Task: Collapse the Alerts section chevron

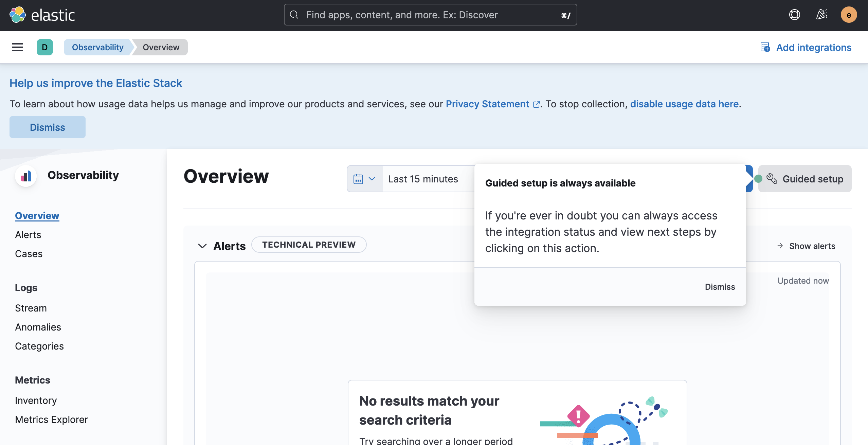Action: pyautogui.click(x=202, y=246)
